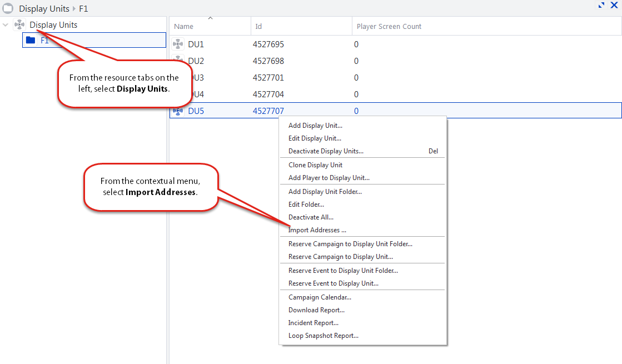The image size is (622, 364).
Task: Select Clone Display Unit option
Action: pyautogui.click(x=315, y=165)
